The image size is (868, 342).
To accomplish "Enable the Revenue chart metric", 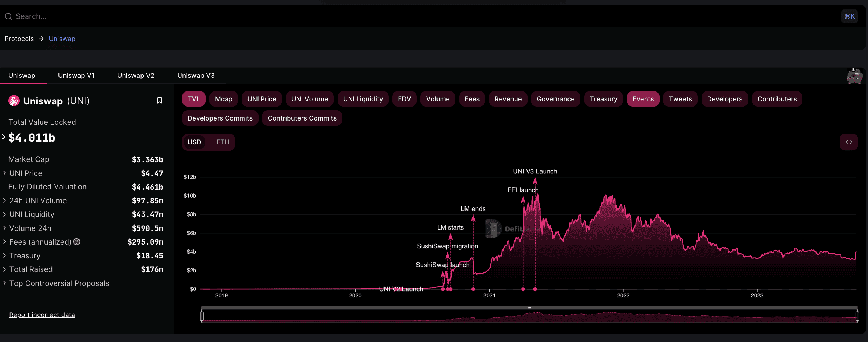I will point(508,99).
